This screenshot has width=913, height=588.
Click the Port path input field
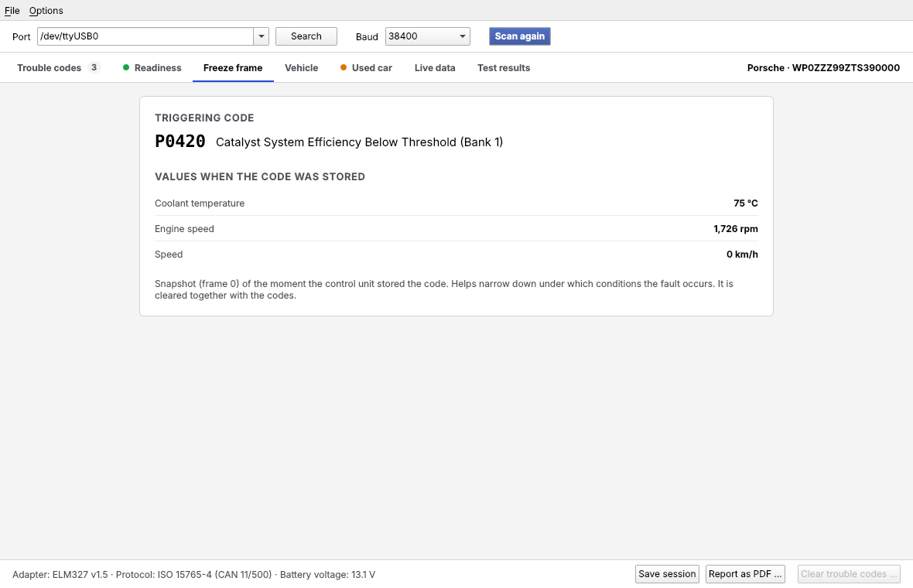pos(145,36)
